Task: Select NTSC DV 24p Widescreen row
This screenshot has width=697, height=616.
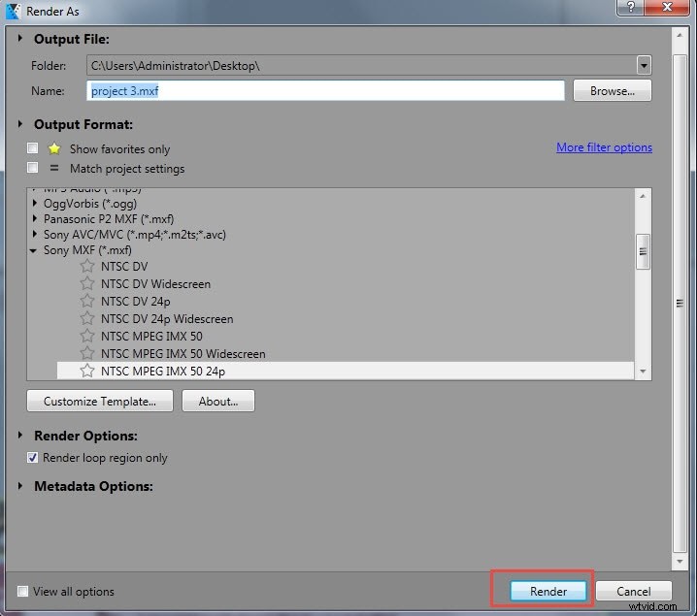Action: click(x=346, y=318)
